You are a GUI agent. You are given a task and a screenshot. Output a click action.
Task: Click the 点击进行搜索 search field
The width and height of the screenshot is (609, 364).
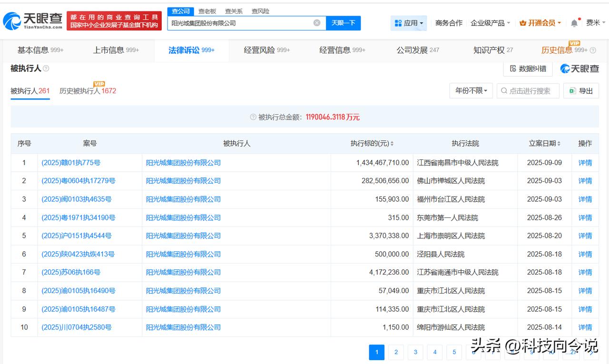528,90
